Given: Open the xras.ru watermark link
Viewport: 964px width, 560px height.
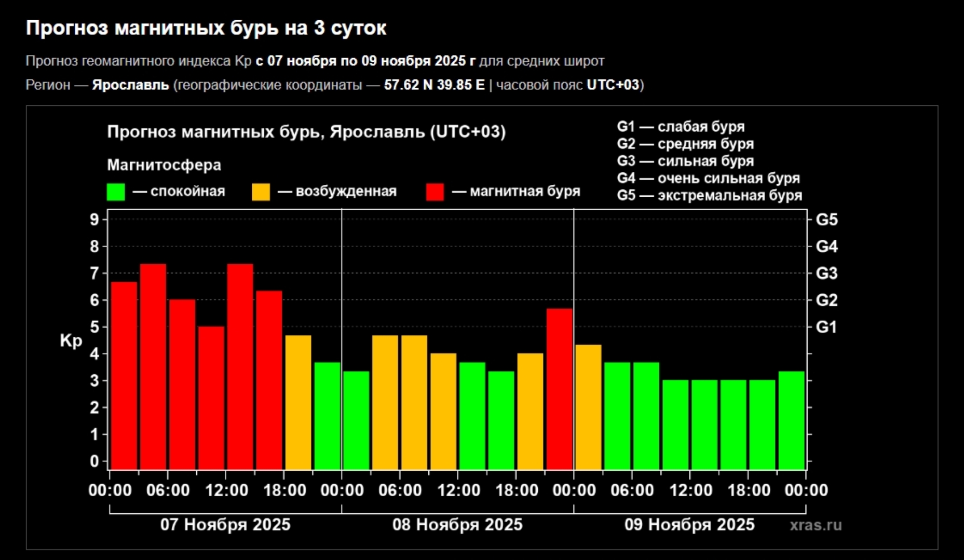Looking at the screenshot, I should click(815, 525).
